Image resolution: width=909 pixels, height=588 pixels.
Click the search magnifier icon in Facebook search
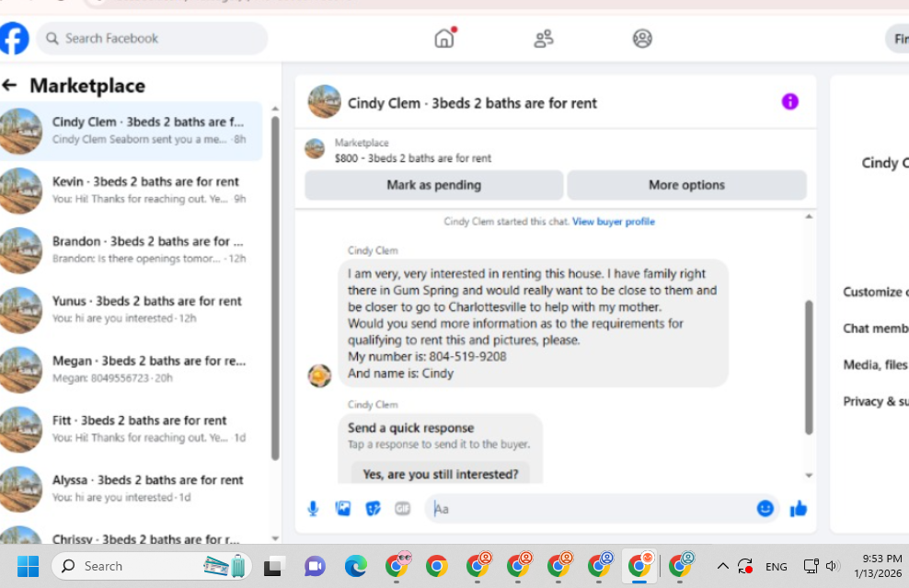(x=52, y=39)
